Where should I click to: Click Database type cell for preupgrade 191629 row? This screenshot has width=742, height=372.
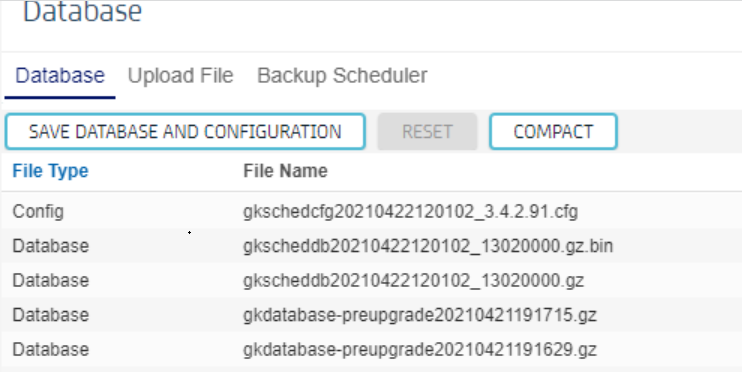[51, 350]
